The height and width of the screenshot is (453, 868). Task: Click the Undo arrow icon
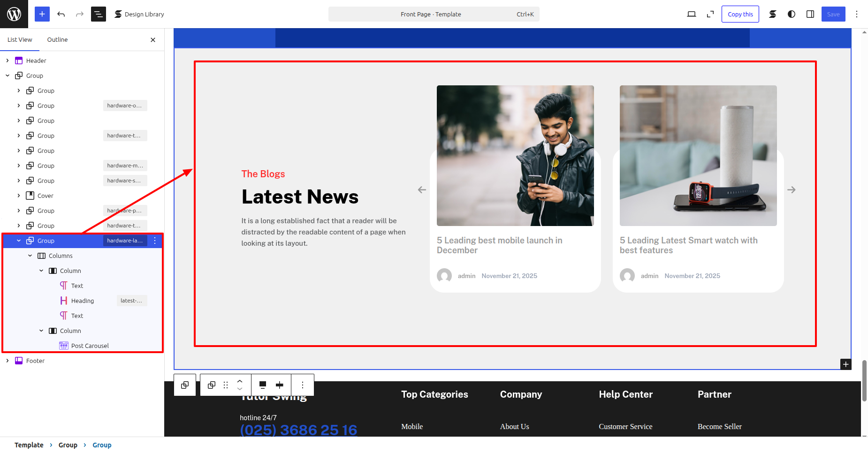[61, 14]
